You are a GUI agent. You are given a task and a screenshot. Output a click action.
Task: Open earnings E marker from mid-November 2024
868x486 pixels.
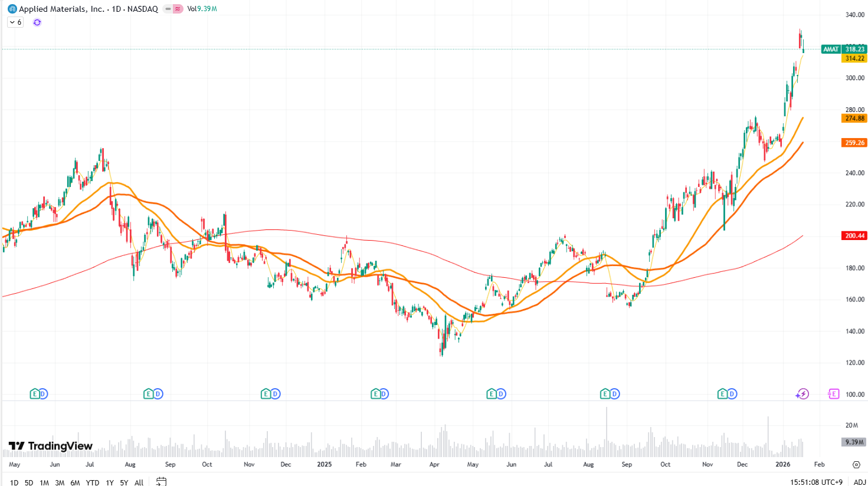(x=266, y=394)
